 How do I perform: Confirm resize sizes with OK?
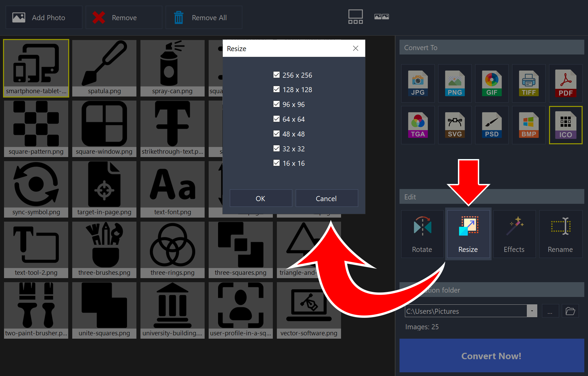click(x=261, y=198)
